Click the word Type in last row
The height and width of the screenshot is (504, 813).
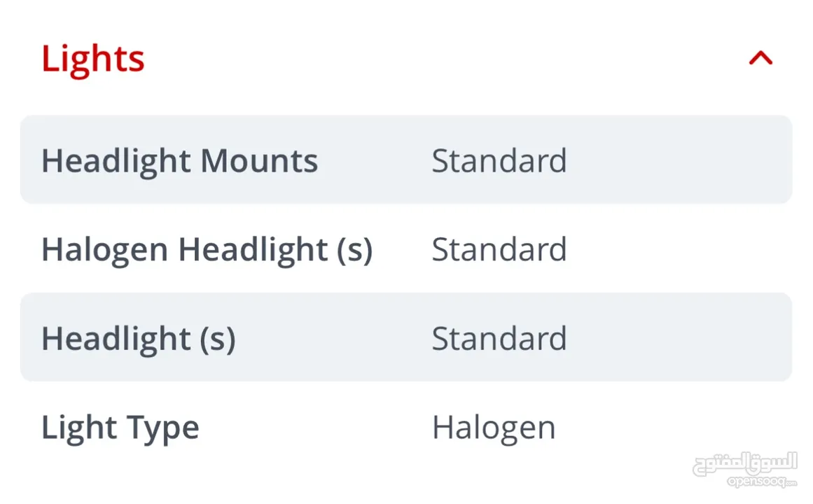[162, 429]
